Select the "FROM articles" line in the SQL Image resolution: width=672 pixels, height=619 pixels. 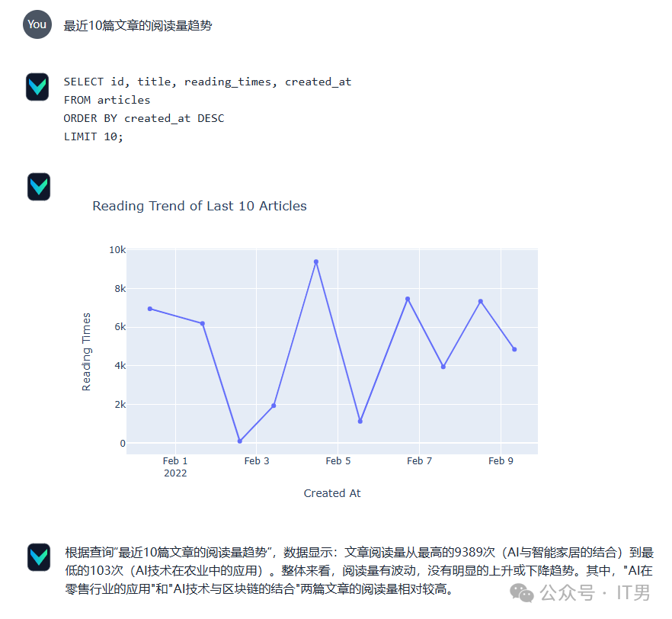point(107,99)
